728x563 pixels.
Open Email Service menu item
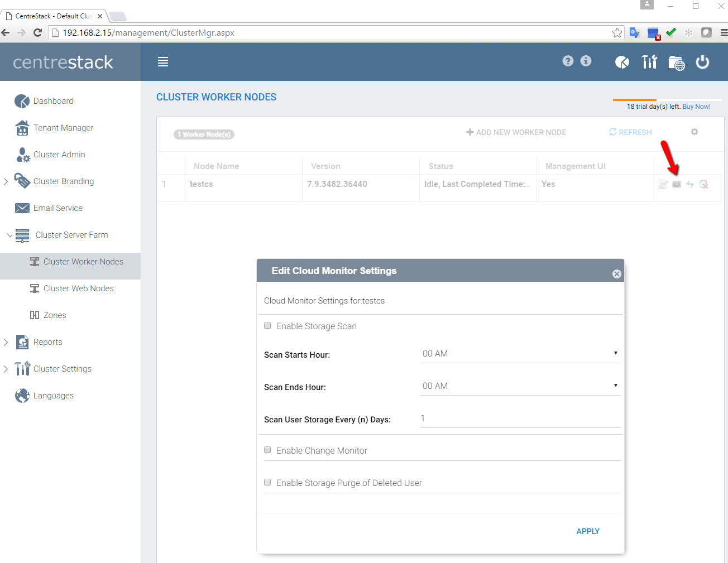(58, 208)
